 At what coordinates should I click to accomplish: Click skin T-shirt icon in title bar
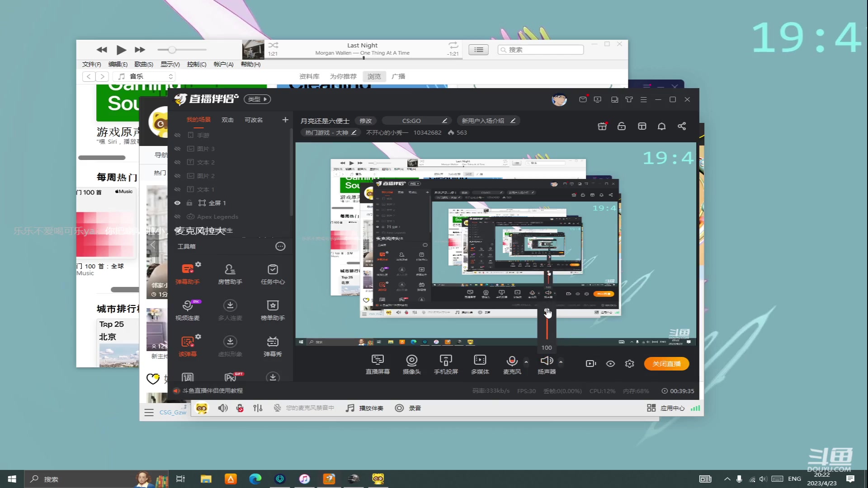pos(629,99)
